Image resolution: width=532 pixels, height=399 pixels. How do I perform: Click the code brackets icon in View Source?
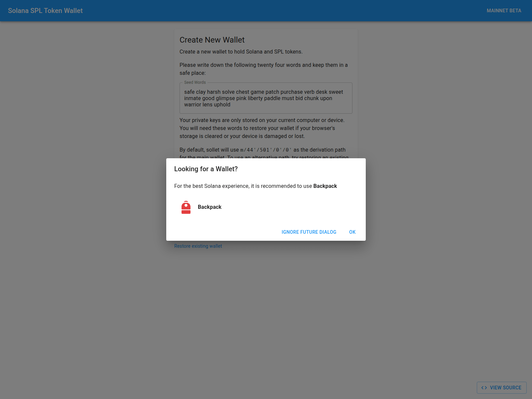pos(484,388)
